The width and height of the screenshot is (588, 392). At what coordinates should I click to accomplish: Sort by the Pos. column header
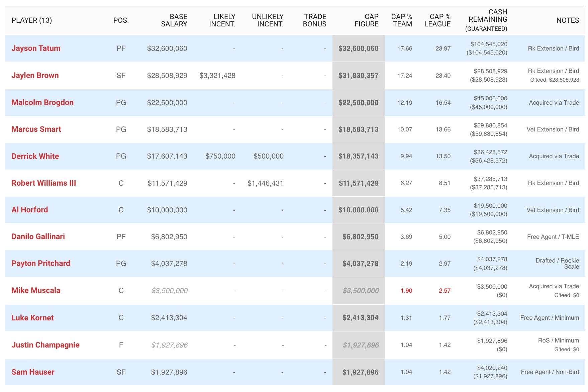121,20
